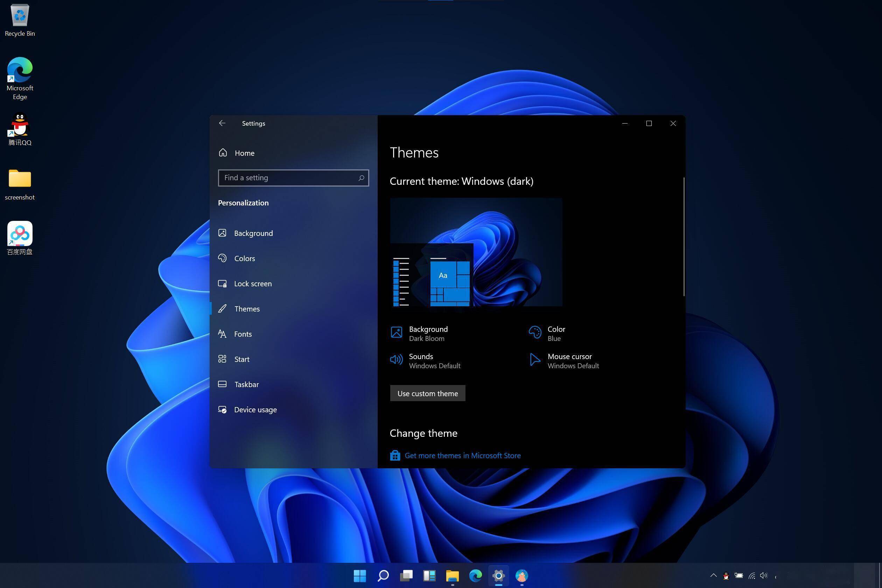Open Widgets from the taskbar
Viewport: 882px width, 588px height.
tap(429, 576)
